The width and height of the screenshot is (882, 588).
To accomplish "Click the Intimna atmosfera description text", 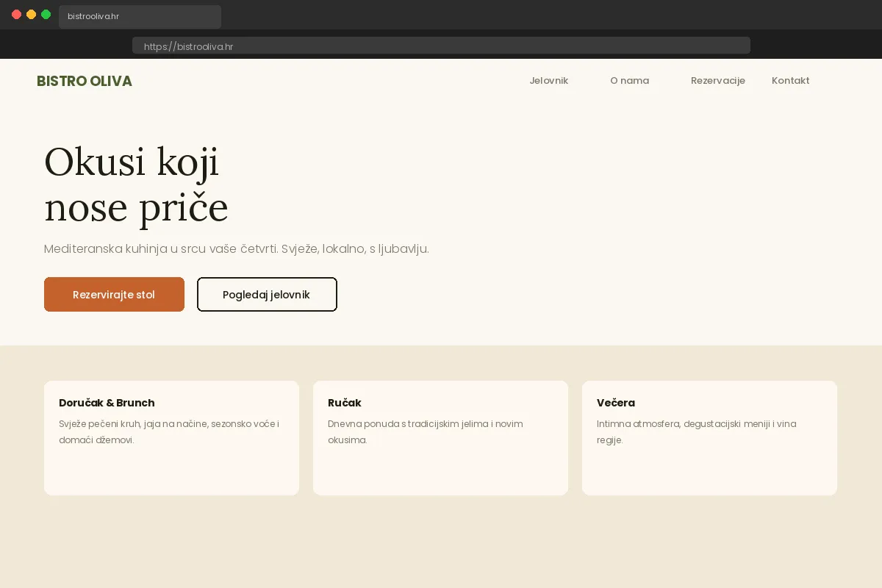I will [696, 432].
